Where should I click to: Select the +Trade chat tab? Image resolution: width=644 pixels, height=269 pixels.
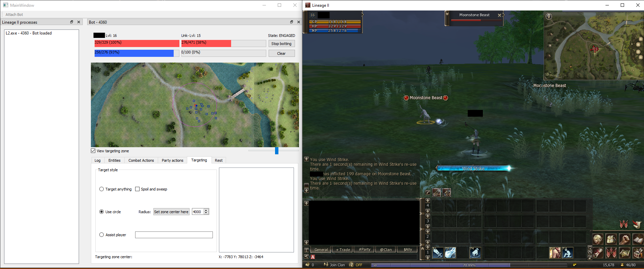pyautogui.click(x=343, y=250)
